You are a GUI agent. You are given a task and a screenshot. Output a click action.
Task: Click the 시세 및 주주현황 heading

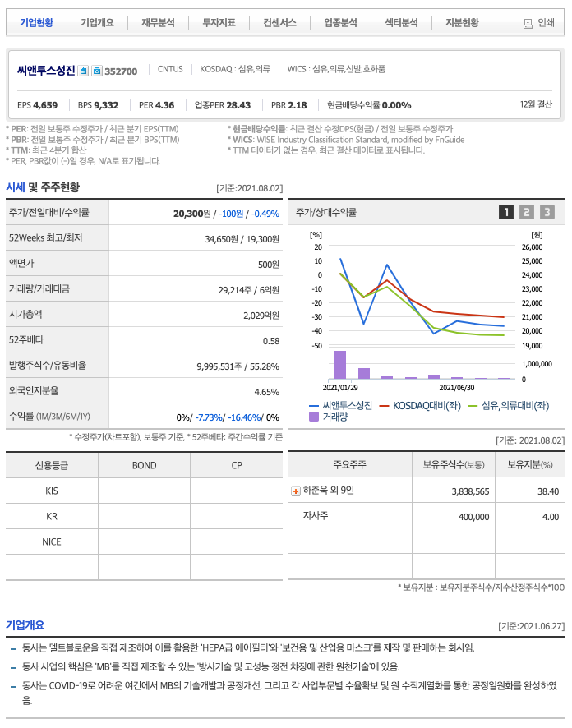(x=43, y=187)
